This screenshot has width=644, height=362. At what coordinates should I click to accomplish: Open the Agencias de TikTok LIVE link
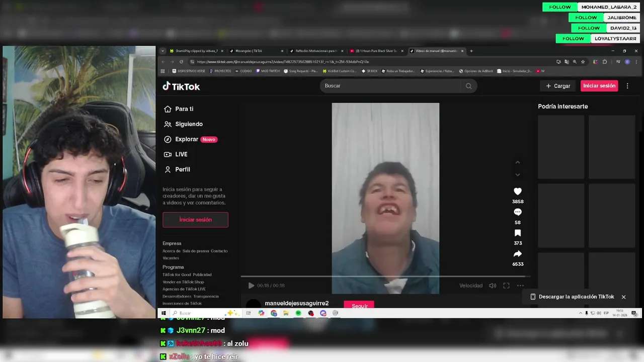pyautogui.click(x=184, y=289)
